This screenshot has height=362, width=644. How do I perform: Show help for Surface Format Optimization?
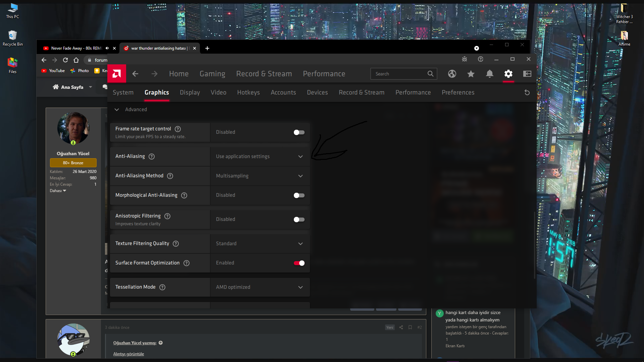tap(186, 263)
